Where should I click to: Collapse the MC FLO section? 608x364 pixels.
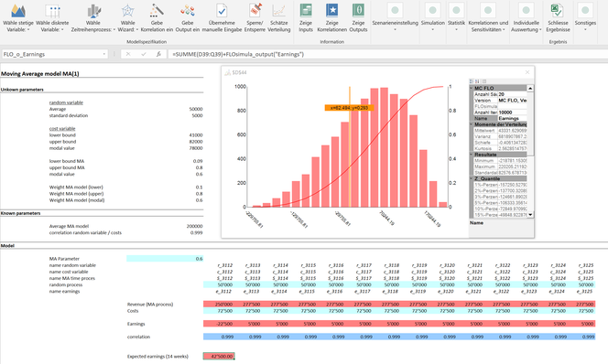pyautogui.click(x=472, y=89)
